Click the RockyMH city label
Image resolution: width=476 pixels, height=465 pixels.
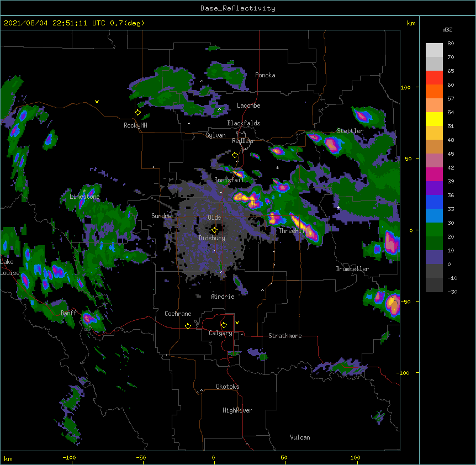pyautogui.click(x=135, y=125)
